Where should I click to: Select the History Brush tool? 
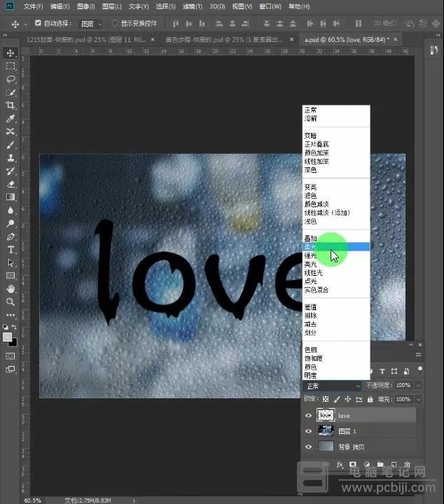(x=11, y=171)
